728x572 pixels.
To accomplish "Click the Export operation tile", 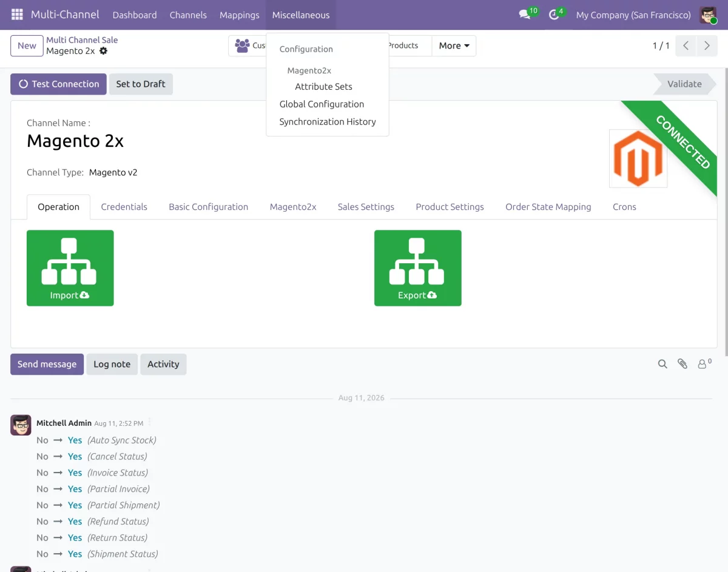I will click(x=418, y=267).
